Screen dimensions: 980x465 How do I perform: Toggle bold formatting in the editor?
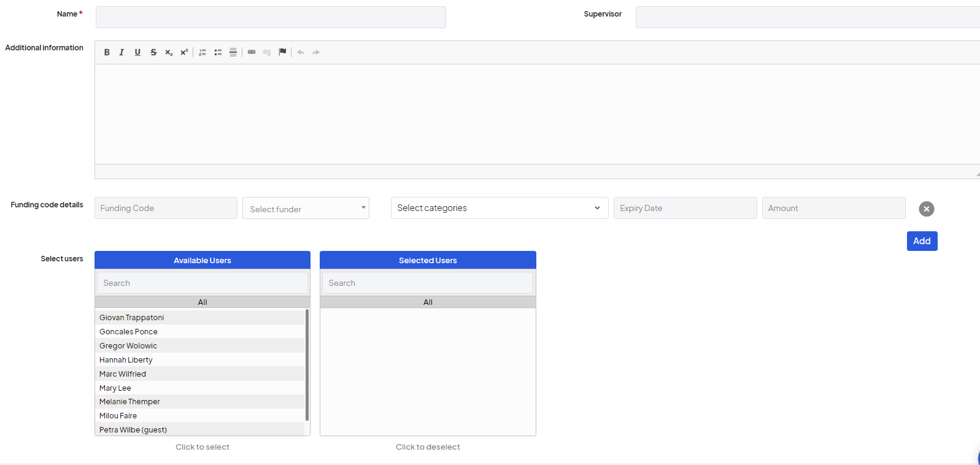coord(107,53)
